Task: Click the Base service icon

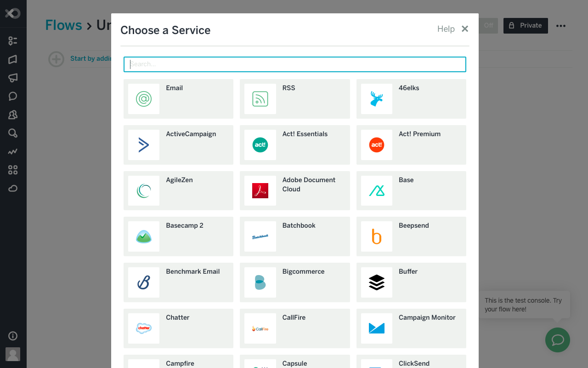Action: 377,190
